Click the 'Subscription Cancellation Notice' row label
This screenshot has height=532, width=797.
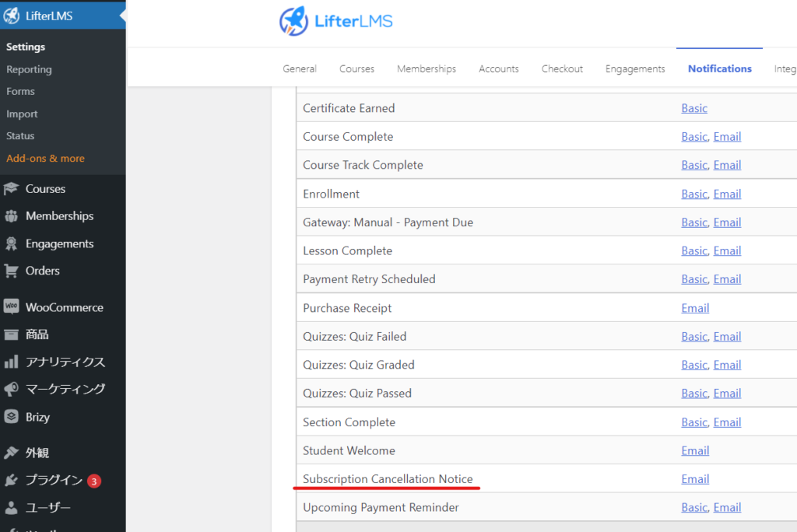[x=388, y=479]
